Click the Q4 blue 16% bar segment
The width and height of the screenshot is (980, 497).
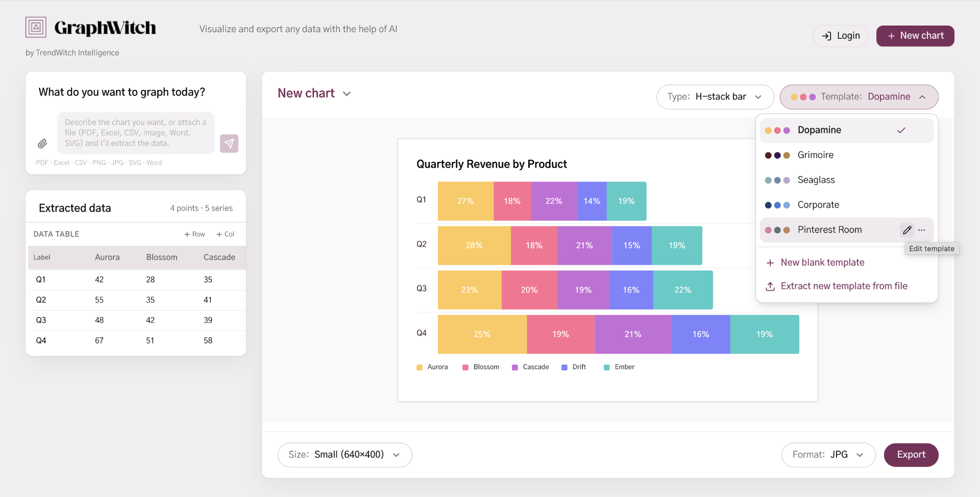(x=701, y=335)
